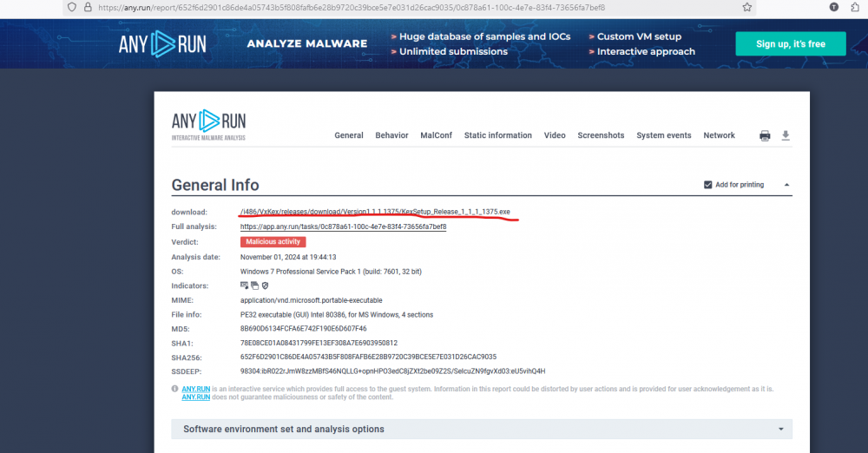This screenshot has width=868, height=453.
Task: Toggle the Add for printing checkbox
Action: click(708, 185)
